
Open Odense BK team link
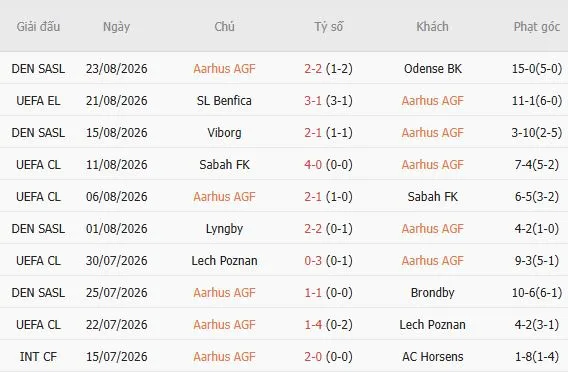(x=433, y=69)
